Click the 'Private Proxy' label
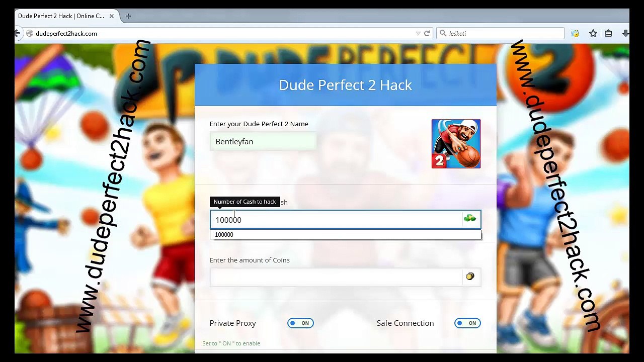The height and width of the screenshot is (362, 644). coord(233,323)
